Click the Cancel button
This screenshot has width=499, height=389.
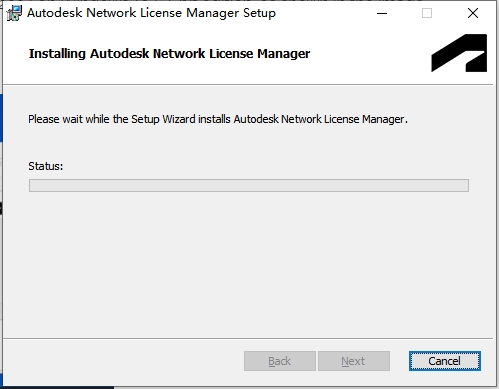tap(445, 361)
